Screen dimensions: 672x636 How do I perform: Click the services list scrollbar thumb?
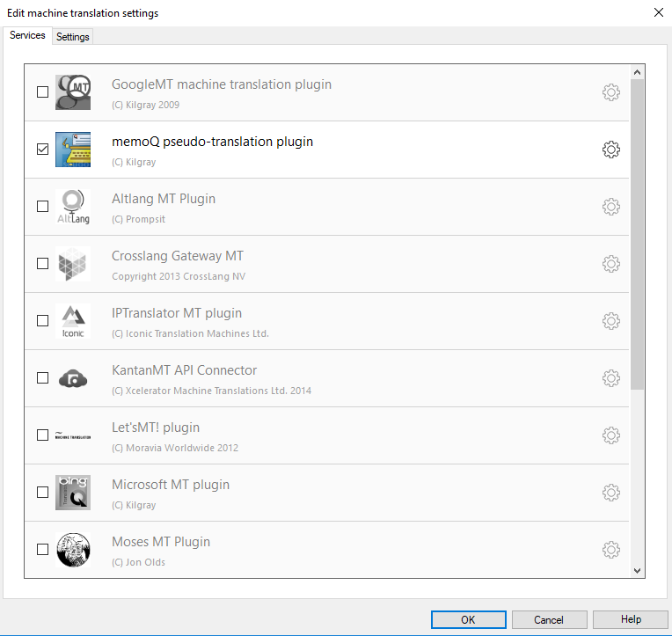click(638, 234)
